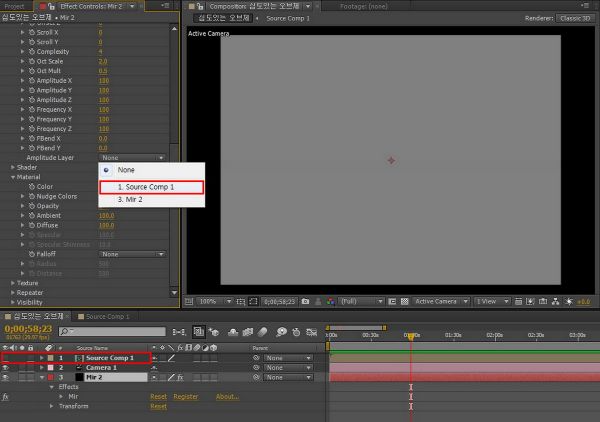The height and width of the screenshot is (422, 600).
Task: Open the viewer zoom 100% dropdown
Action: [213, 301]
